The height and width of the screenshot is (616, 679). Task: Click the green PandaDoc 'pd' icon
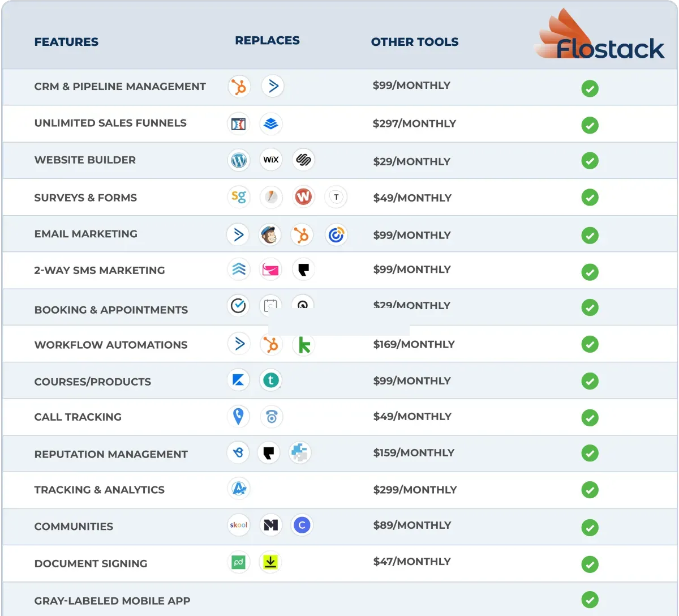pyautogui.click(x=238, y=562)
